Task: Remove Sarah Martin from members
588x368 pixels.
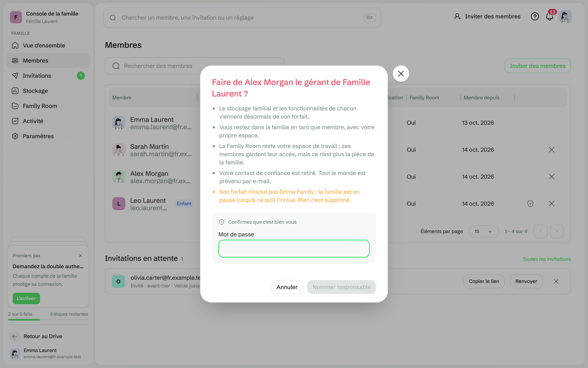Action: (551, 150)
